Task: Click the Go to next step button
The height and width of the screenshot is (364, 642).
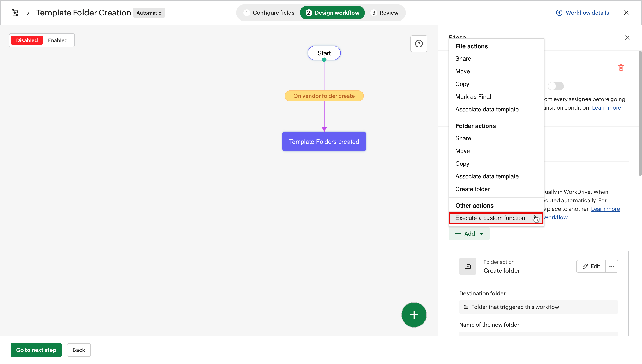Action: [36, 350]
